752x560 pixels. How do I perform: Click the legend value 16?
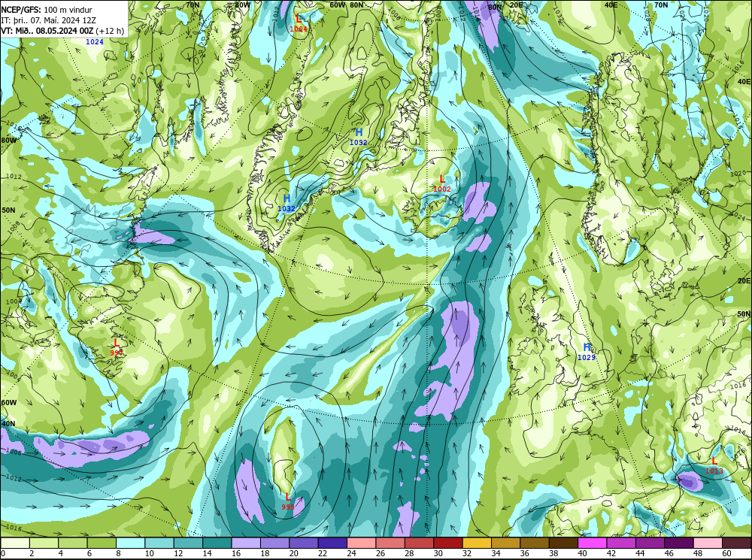[x=236, y=554]
